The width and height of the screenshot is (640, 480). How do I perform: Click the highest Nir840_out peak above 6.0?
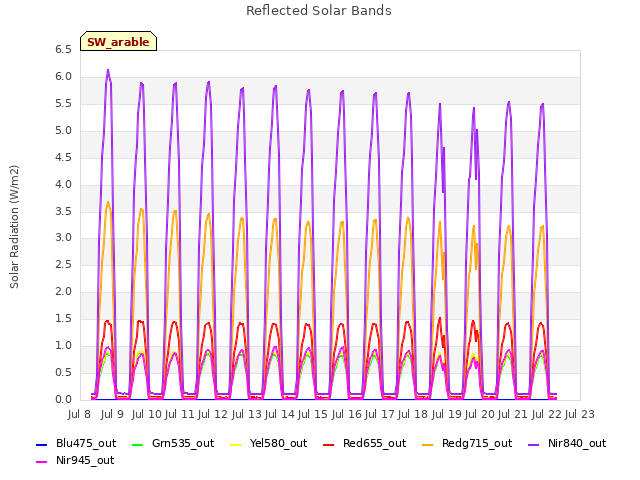coord(108,70)
